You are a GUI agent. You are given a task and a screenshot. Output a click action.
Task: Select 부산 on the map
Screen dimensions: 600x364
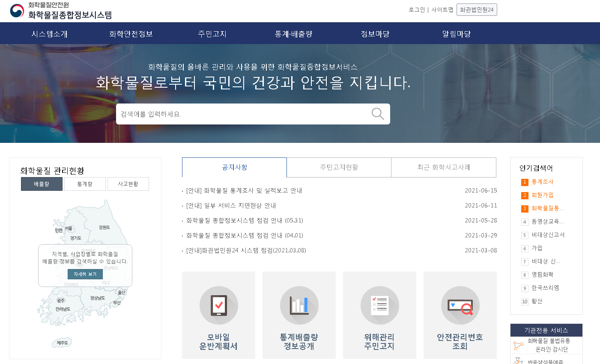117,302
